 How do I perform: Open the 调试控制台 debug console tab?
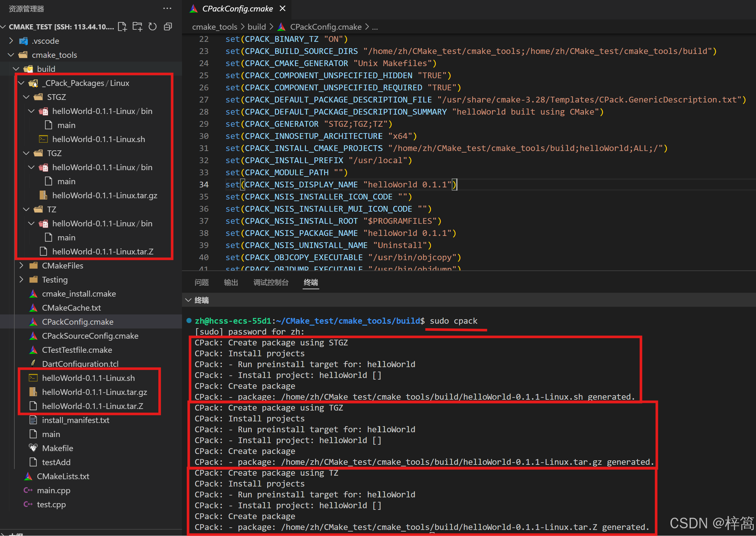coord(271,283)
